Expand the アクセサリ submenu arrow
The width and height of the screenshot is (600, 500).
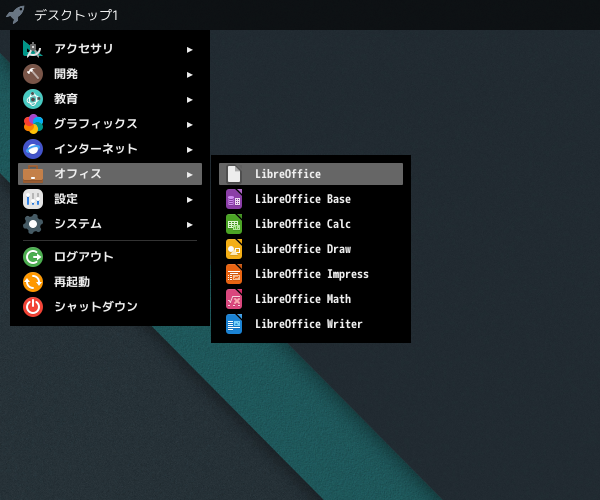pos(189,50)
